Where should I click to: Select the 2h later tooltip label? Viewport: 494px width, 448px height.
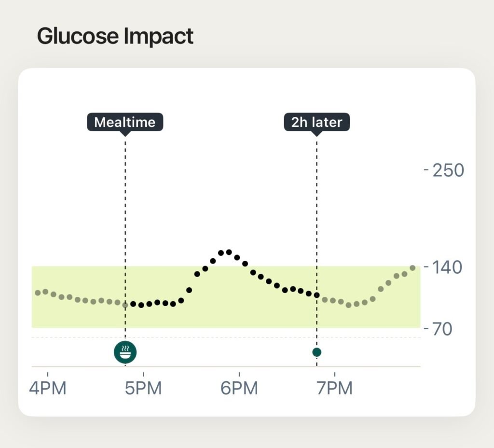coord(316,122)
